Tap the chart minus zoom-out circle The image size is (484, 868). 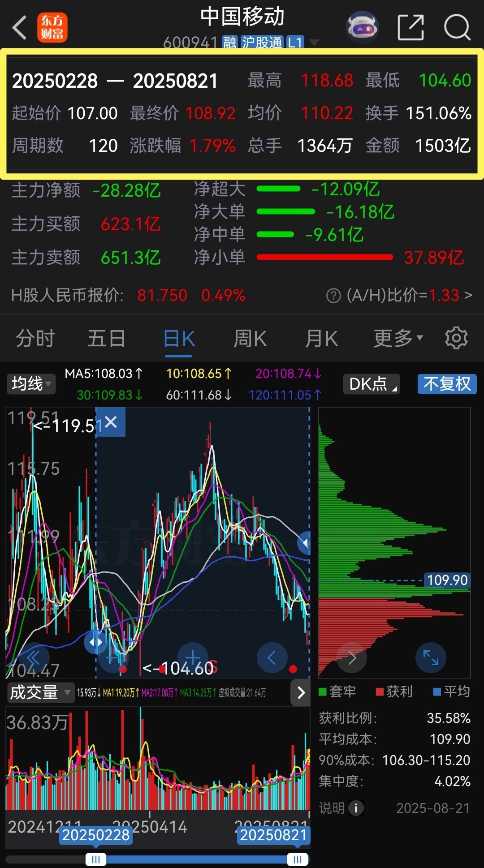(x=114, y=657)
